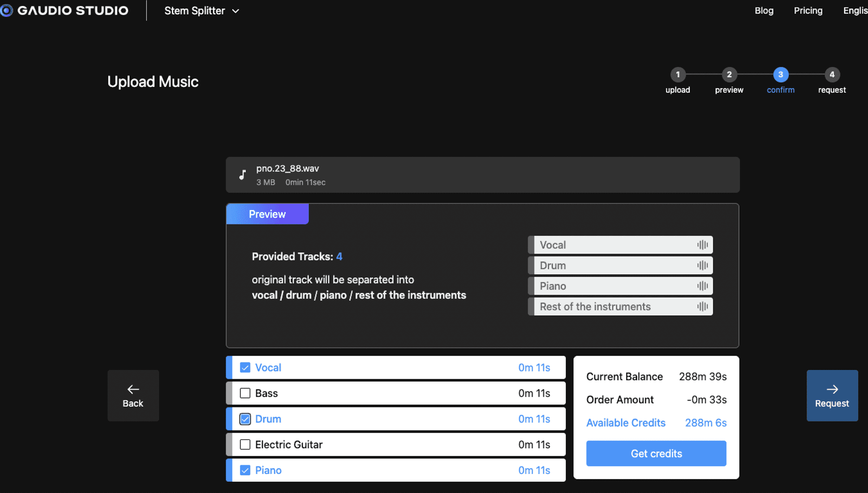Click the Bass duration 0m 11s
Screen dimensions: 868x493
[534, 393]
